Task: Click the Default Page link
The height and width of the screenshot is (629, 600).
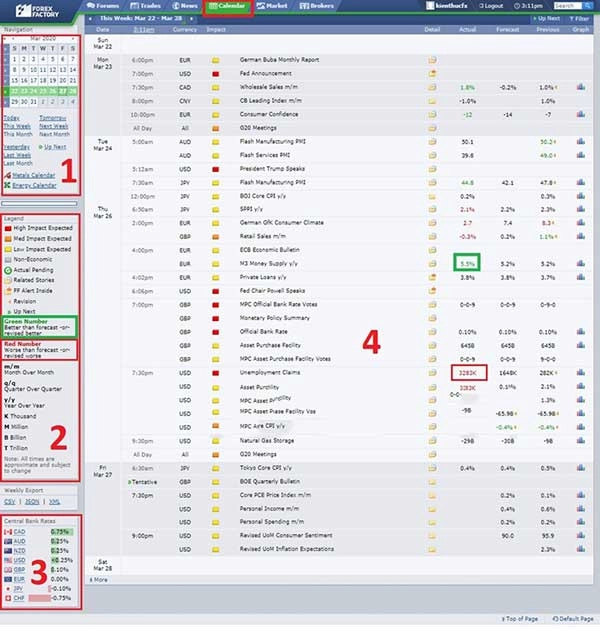Action: click(x=573, y=619)
